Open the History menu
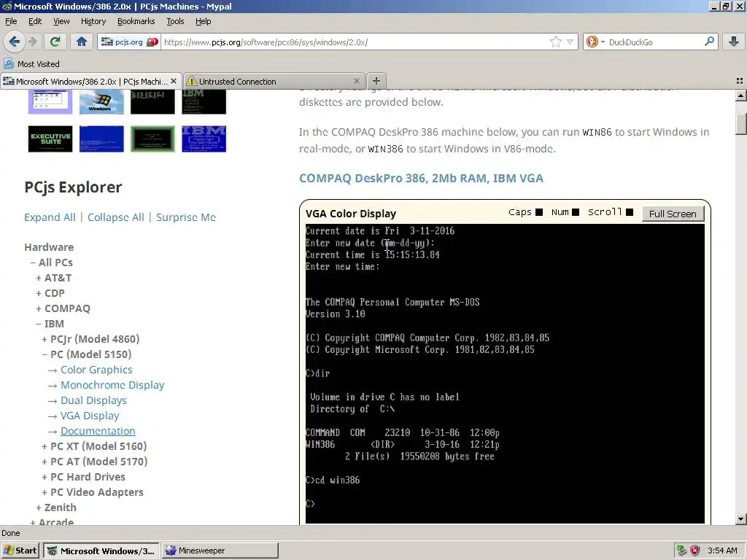Image resolution: width=747 pixels, height=560 pixels. pos(93,21)
